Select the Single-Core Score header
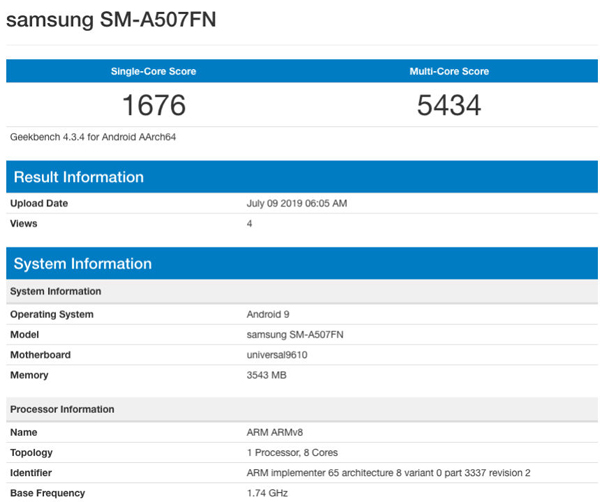Screen dimensions: 600x502 coord(153,71)
